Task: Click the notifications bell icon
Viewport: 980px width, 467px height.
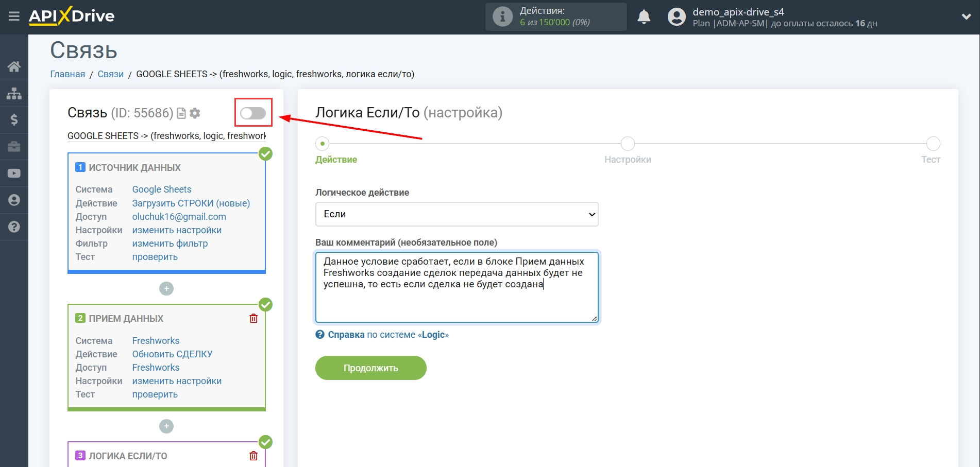Action: coord(644,17)
